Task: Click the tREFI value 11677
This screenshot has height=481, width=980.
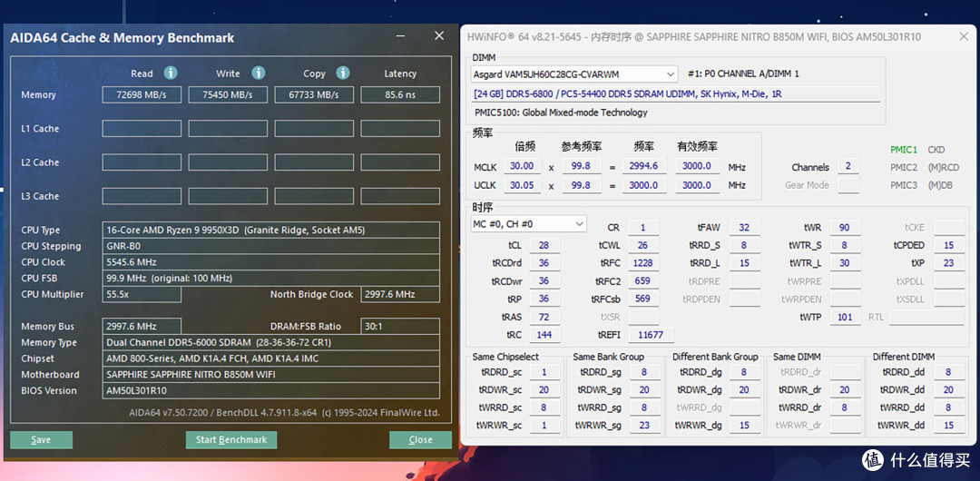Action: click(x=651, y=335)
